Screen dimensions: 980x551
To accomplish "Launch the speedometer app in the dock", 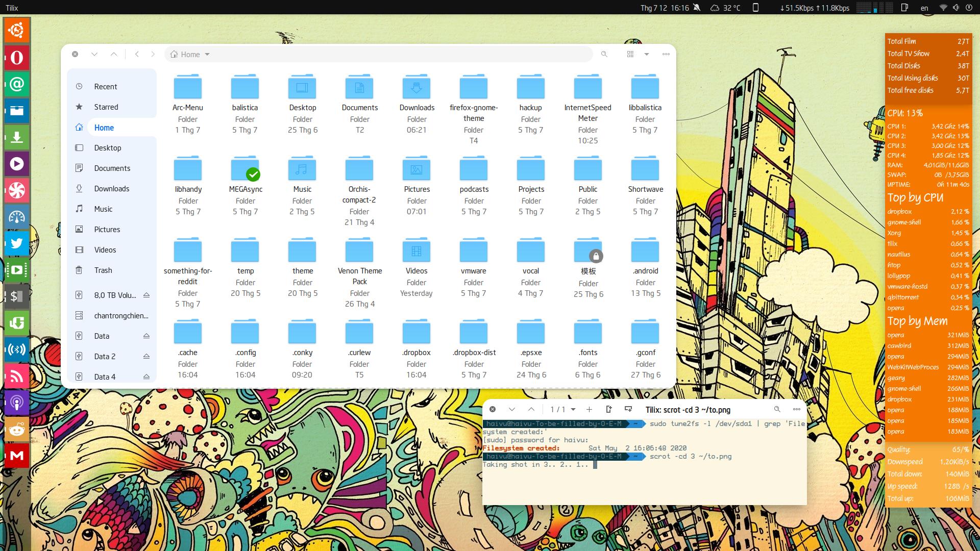I will click(x=17, y=217).
